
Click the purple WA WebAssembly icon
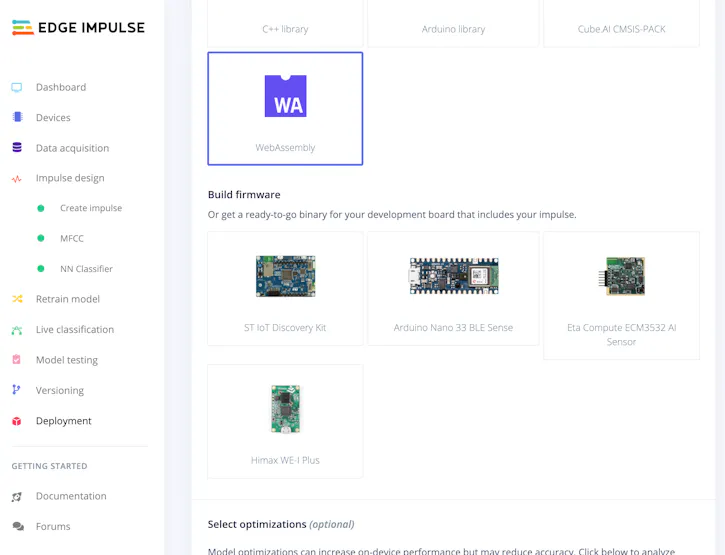(285, 96)
